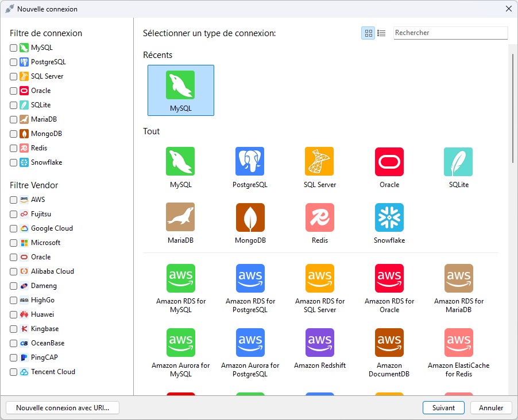
Task: Choose PostgreSQL connection type icon
Action: pos(250,161)
